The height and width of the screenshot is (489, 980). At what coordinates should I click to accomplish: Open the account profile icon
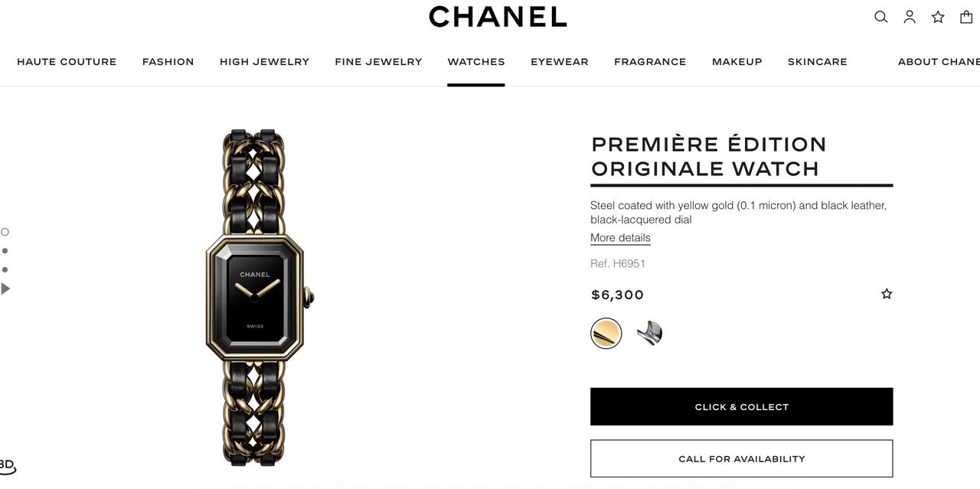point(910,17)
